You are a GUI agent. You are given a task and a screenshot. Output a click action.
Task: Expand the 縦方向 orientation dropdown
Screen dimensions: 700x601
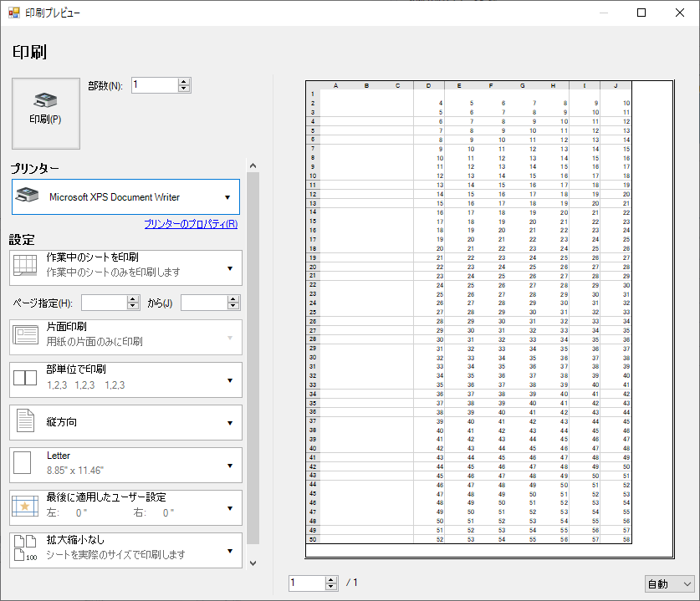point(230,423)
